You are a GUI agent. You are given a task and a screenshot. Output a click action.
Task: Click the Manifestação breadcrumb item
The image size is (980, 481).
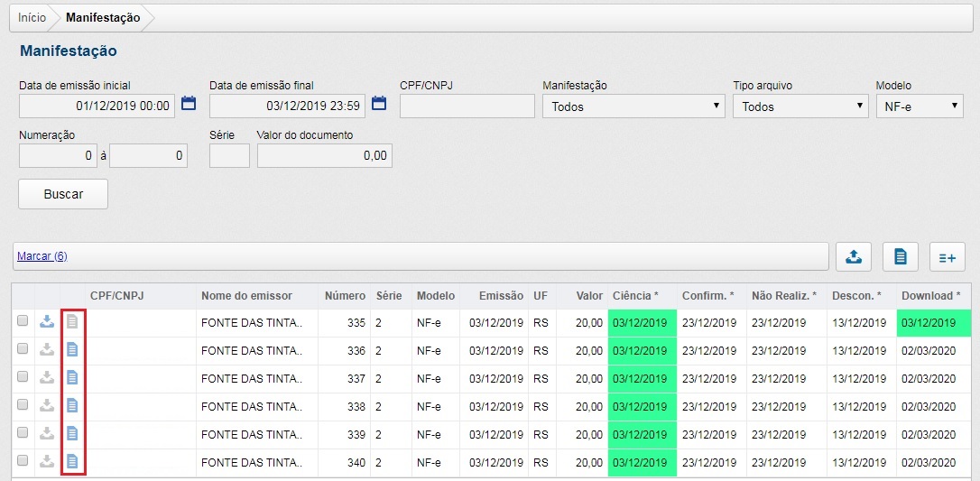(103, 18)
